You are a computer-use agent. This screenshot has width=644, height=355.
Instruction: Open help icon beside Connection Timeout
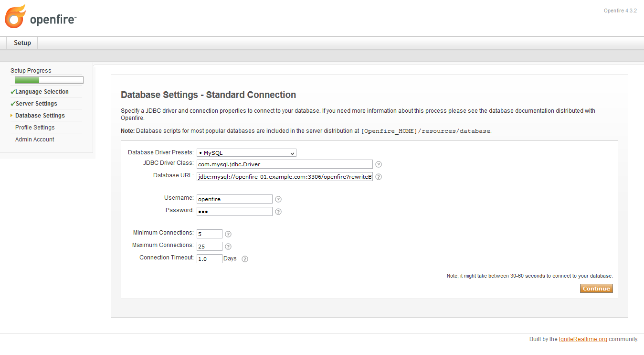tap(245, 259)
